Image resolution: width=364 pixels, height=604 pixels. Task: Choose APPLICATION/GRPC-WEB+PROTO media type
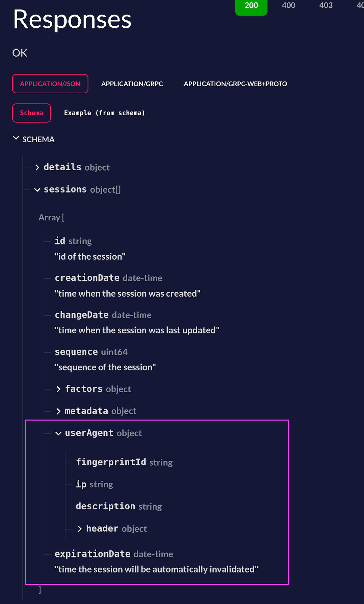235,84
